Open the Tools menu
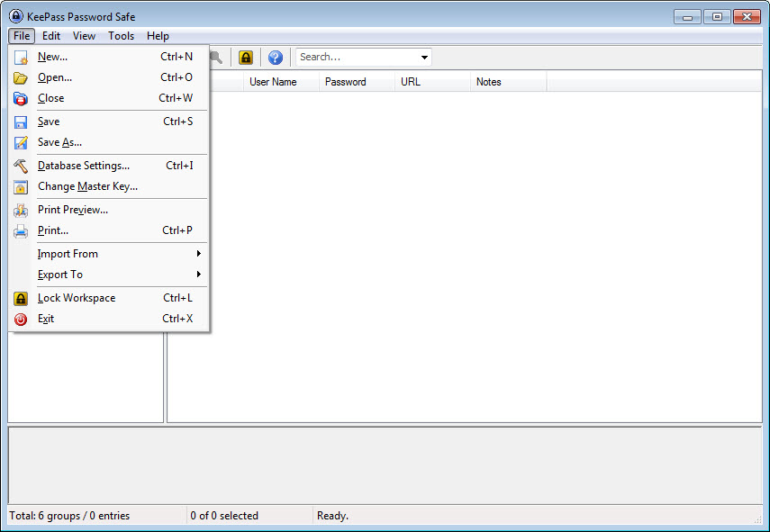This screenshot has width=770, height=532. (122, 36)
